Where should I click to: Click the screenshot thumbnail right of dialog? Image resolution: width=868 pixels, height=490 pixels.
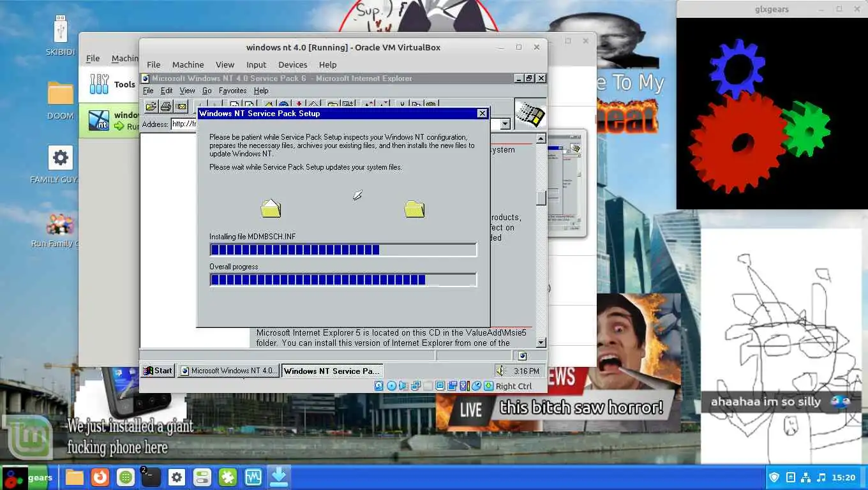point(568,184)
